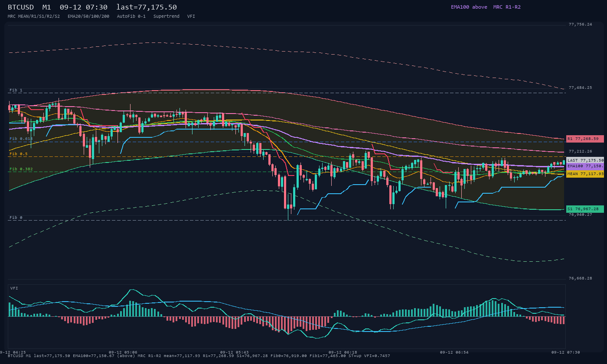Select the MRC MEAN/R1/S1/R2/S2 legend entry
The height and width of the screenshot is (364, 607).
(x=34, y=16)
